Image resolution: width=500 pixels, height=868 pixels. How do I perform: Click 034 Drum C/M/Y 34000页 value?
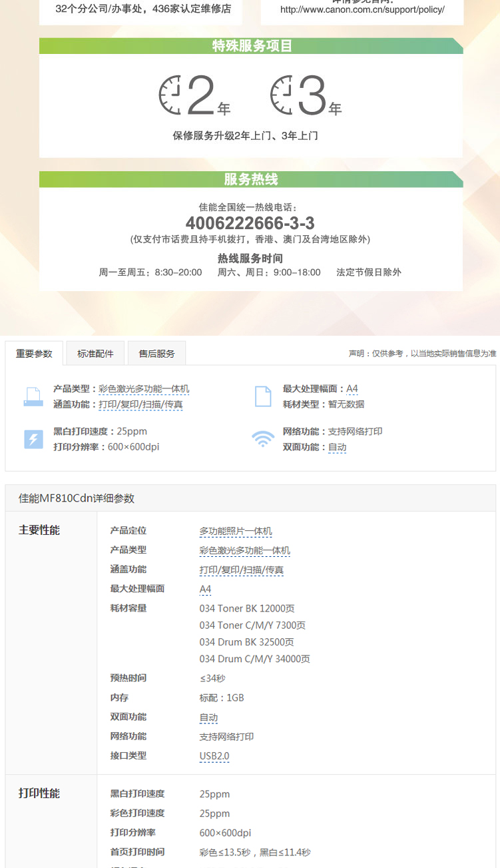[254, 659]
